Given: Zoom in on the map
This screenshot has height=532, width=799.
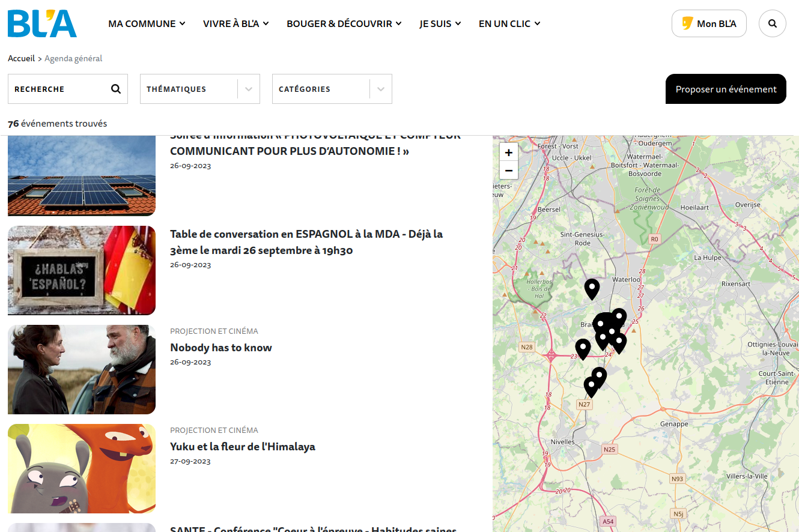Looking at the screenshot, I should tap(508, 153).
